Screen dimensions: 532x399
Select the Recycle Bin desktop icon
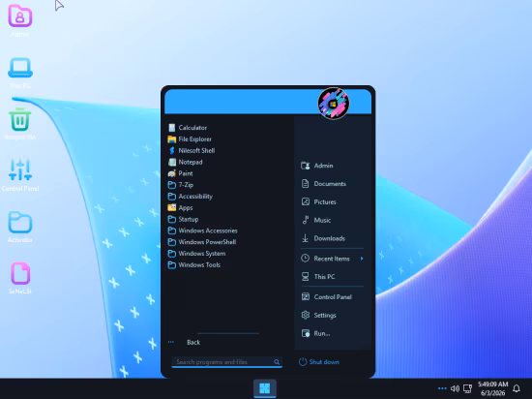[x=20, y=124]
